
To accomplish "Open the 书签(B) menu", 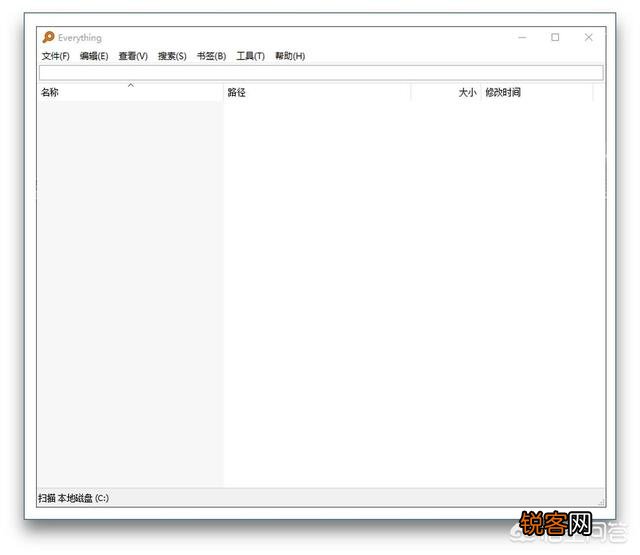I will (x=211, y=56).
